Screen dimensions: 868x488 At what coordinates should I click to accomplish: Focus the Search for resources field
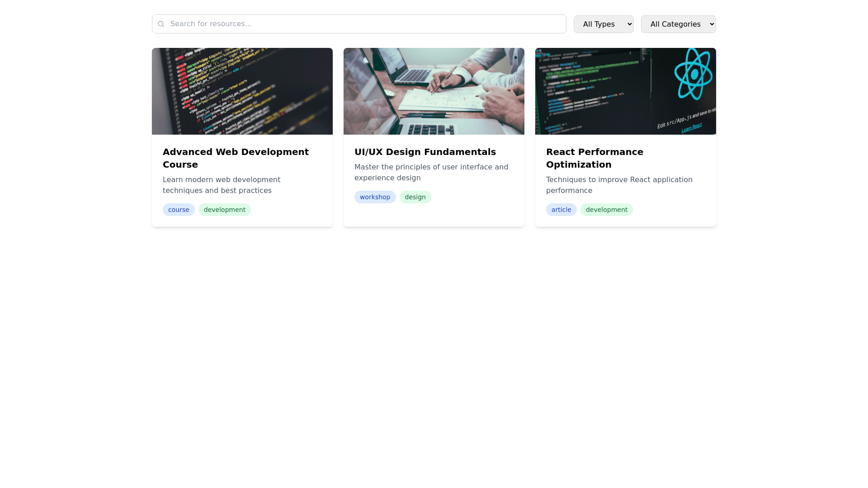[x=362, y=24]
